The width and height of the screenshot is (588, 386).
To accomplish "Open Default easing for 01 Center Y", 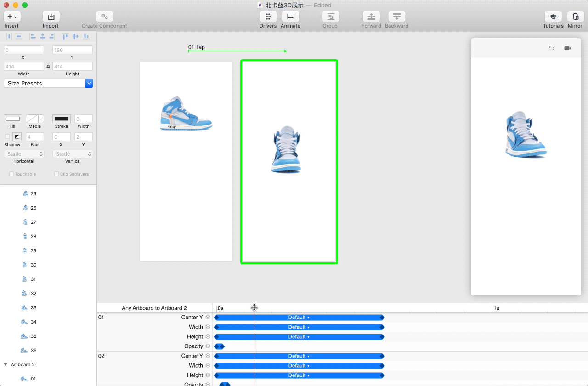I will [299, 318].
